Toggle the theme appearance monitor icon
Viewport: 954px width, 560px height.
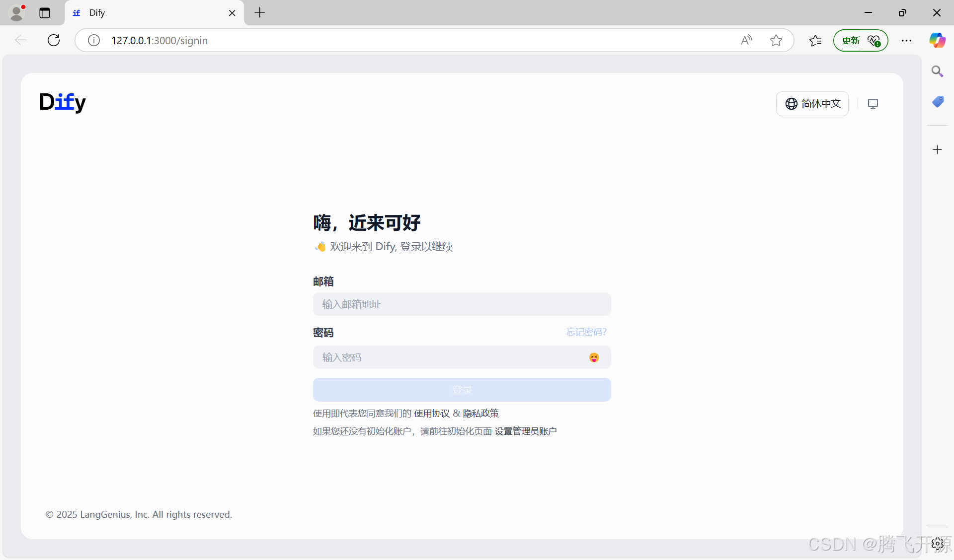[x=873, y=104]
